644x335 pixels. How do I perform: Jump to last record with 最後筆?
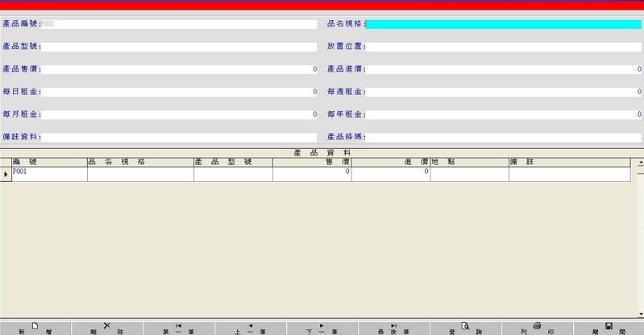pyautogui.click(x=393, y=329)
